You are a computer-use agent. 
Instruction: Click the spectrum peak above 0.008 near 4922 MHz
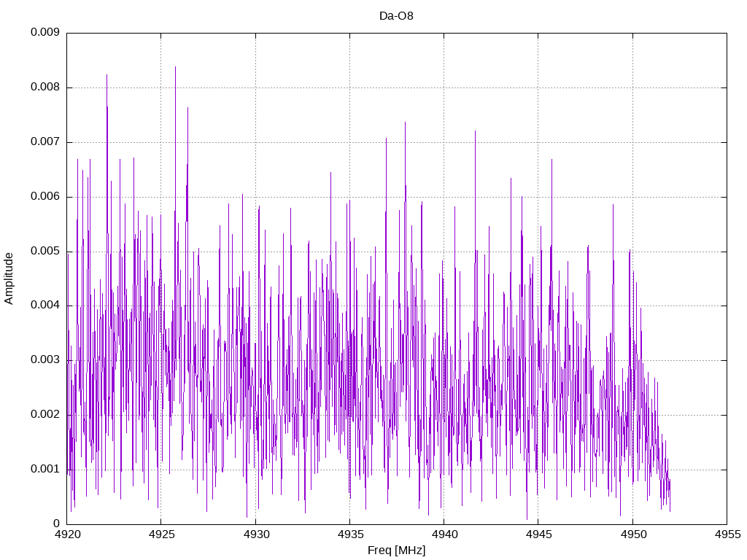[107, 76]
